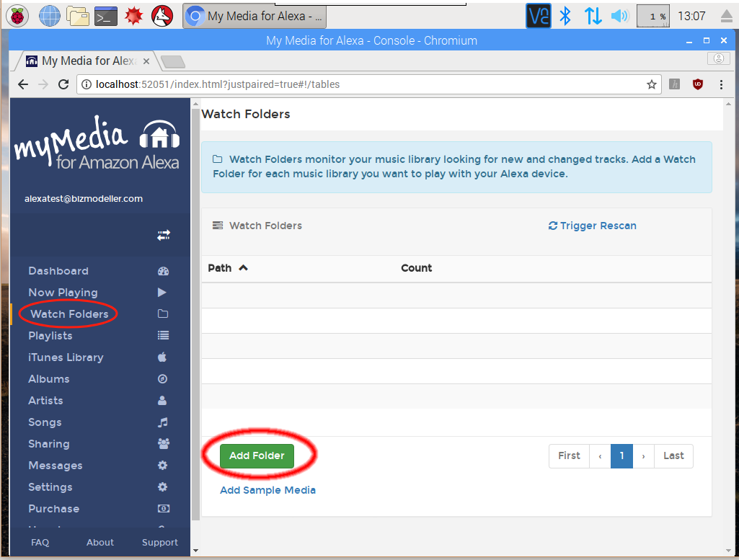Reload the current page
Image resolution: width=739 pixels, height=560 pixels.
[63, 84]
